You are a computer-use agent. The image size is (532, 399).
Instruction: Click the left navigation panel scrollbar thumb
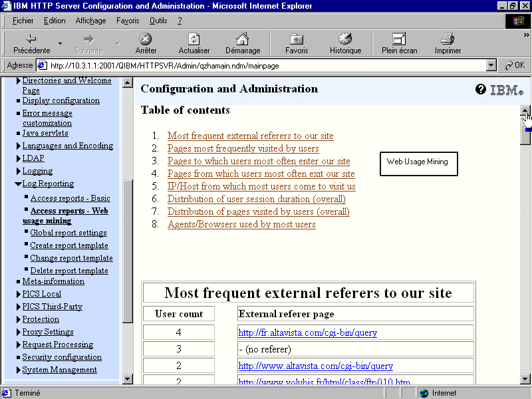pyautogui.click(x=128, y=251)
